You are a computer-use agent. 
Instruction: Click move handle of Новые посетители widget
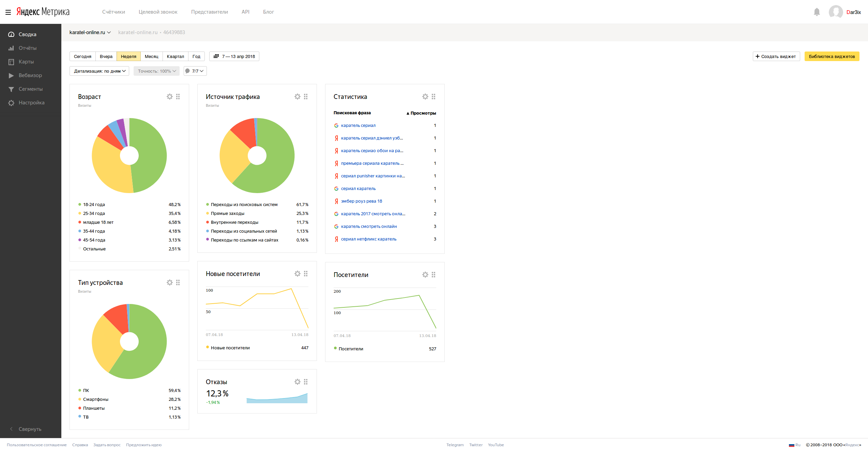coord(306,274)
